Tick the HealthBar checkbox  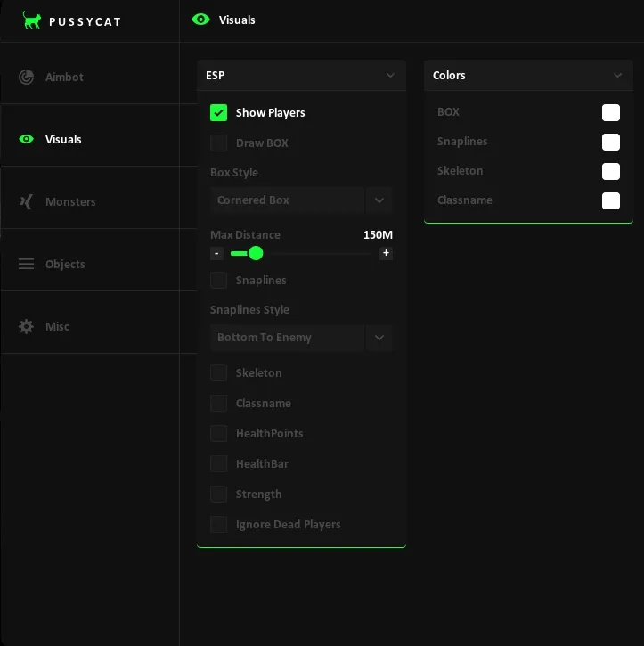pos(218,463)
